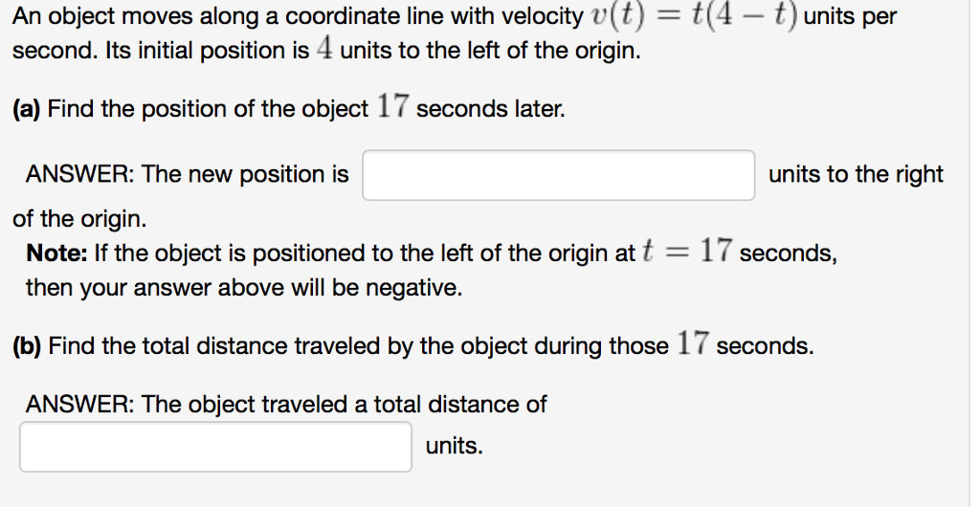Image resolution: width=980 pixels, height=507 pixels.
Task: Click "then your answer above will be negative."
Action: (x=243, y=287)
